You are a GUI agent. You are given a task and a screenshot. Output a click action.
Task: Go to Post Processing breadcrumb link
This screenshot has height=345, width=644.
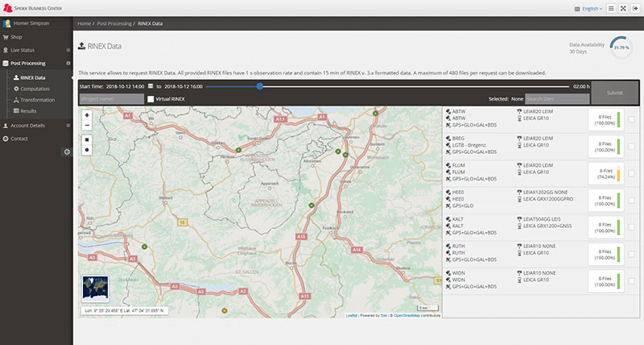[x=114, y=23]
